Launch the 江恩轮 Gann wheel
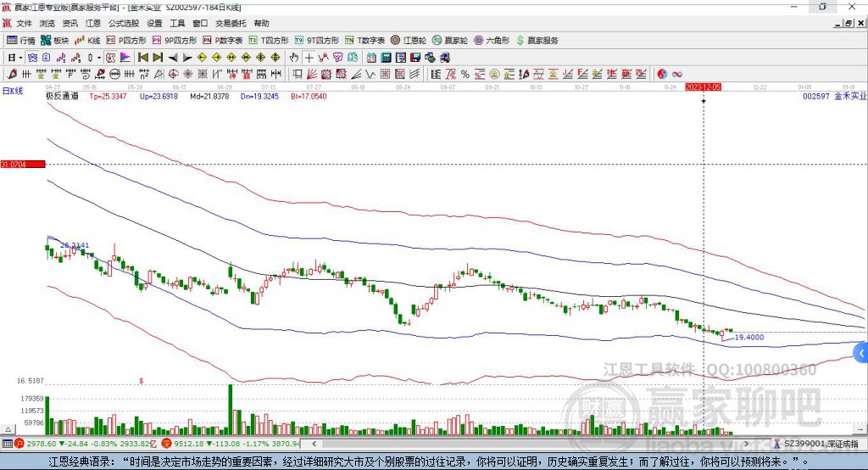The width and height of the screenshot is (868, 470). coord(409,41)
